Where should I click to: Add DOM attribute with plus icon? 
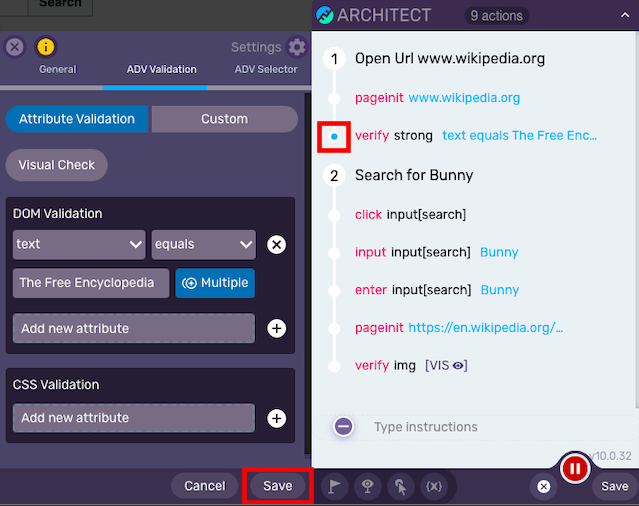[276, 328]
